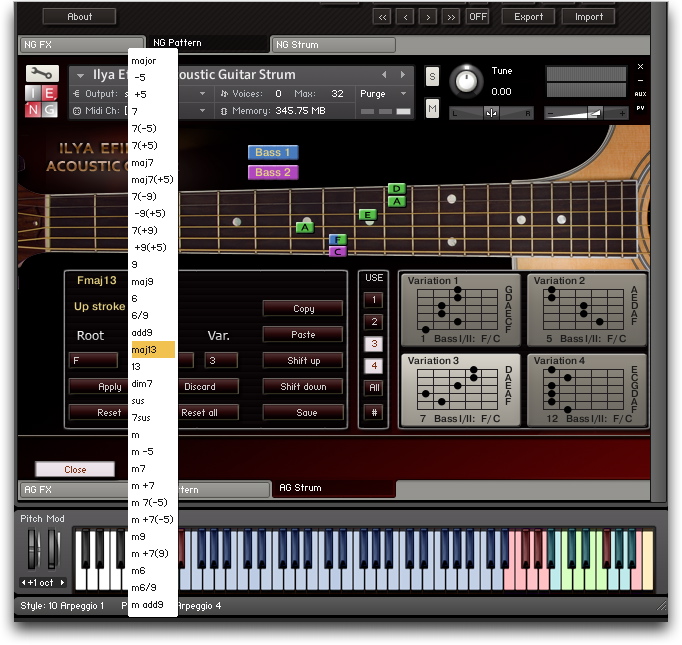The width and height of the screenshot is (682, 645).
Task: Open the Purge dropdown
Action: pos(383,94)
